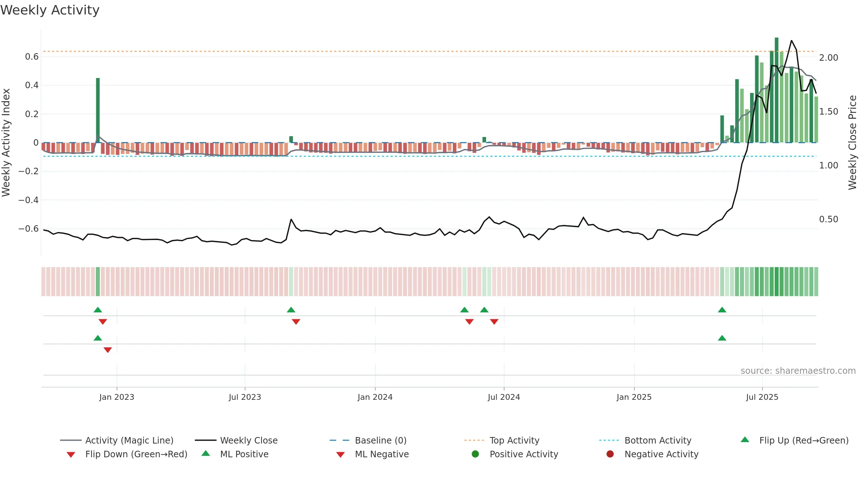Click the 2.00 right-axis price tick
Screen dimensions: 868x488
(x=829, y=57)
